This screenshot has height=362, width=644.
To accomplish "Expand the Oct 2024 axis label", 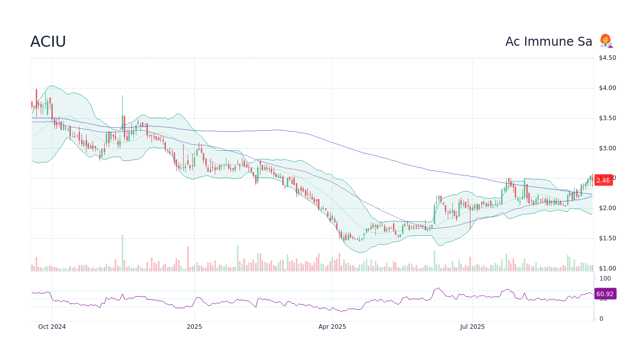I will [52, 326].
